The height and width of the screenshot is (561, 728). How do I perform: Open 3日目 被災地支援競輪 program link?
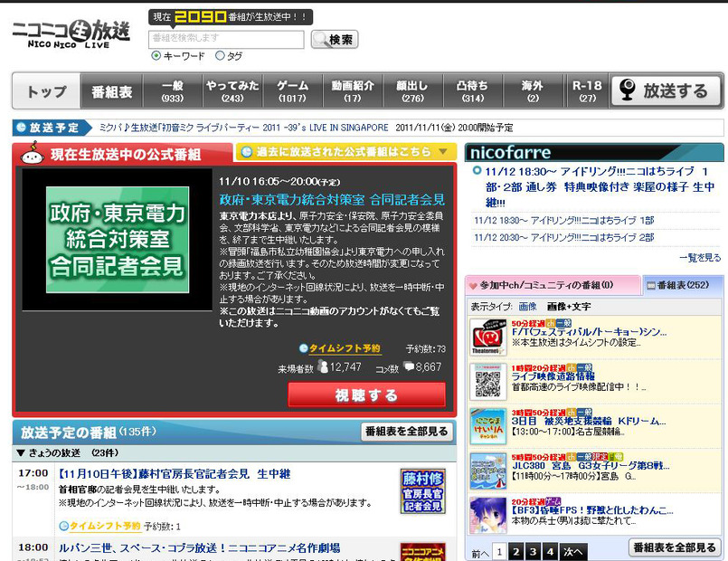[589, 421]
